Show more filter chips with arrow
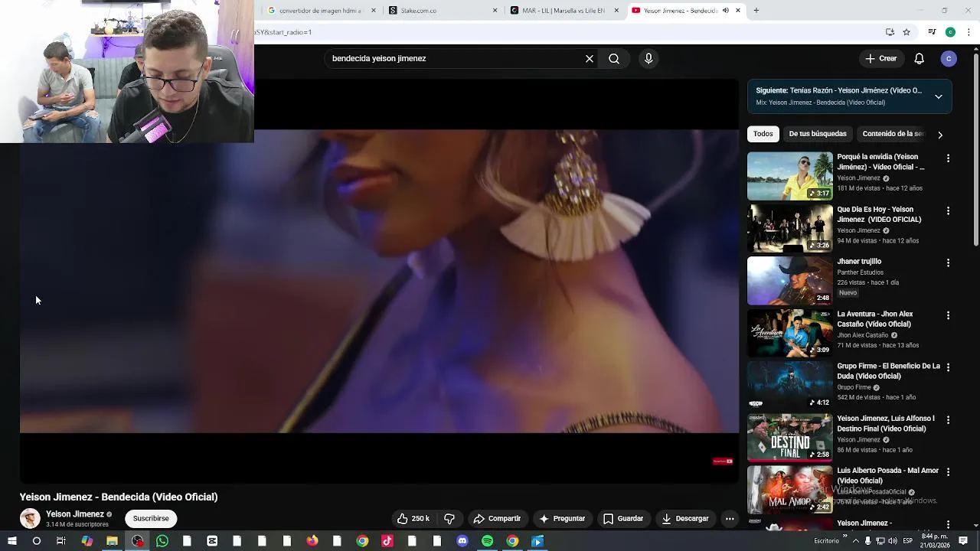 tap(940, 135)
